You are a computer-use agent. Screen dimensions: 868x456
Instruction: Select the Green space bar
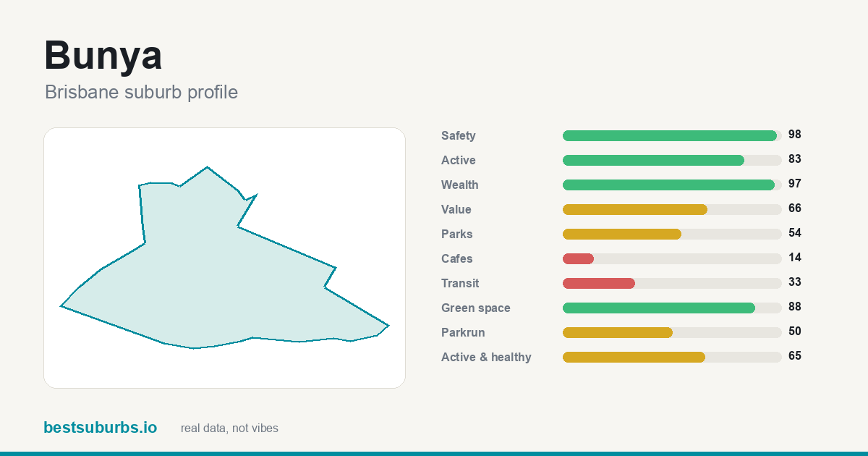(672, 308)
